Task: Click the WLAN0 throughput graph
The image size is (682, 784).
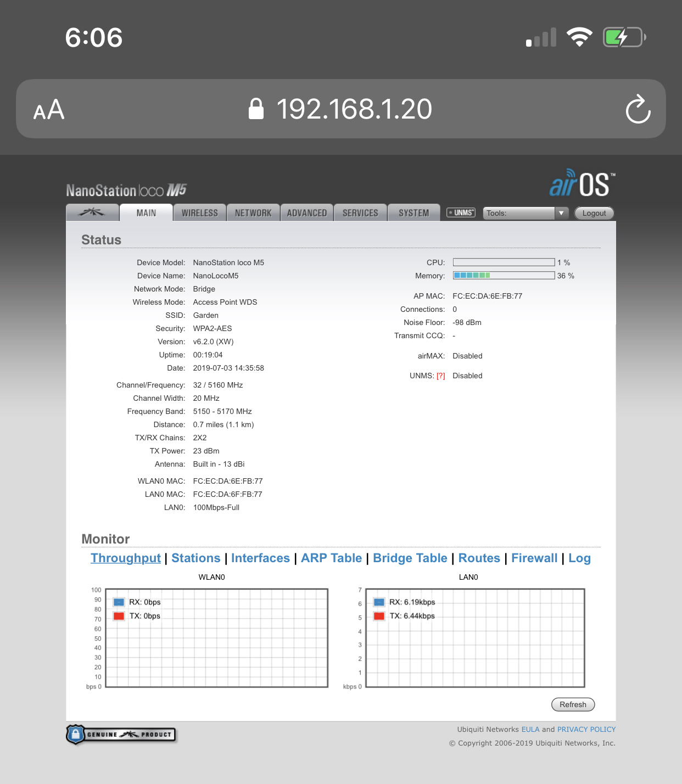Action: (x=217, y=638)
